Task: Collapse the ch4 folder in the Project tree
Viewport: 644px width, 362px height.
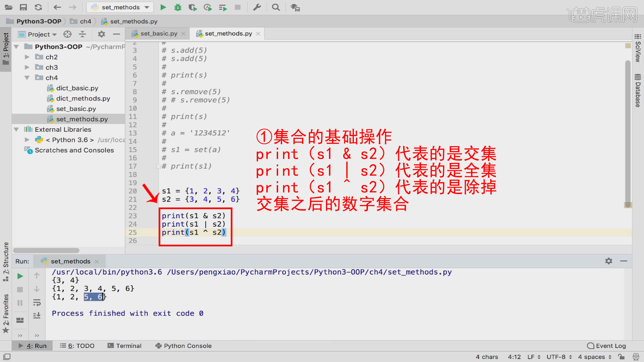Action: (x=27, y=78)
